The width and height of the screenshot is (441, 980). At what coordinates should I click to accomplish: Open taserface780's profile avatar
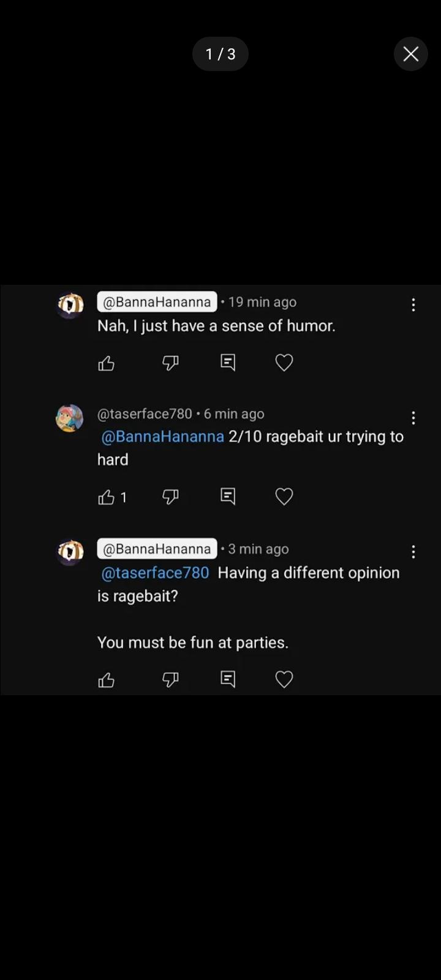tap(70, 418)
